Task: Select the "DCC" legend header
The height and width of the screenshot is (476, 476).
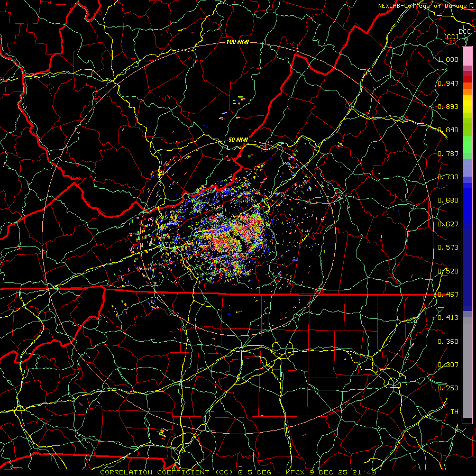Action: tap(464, 32)
